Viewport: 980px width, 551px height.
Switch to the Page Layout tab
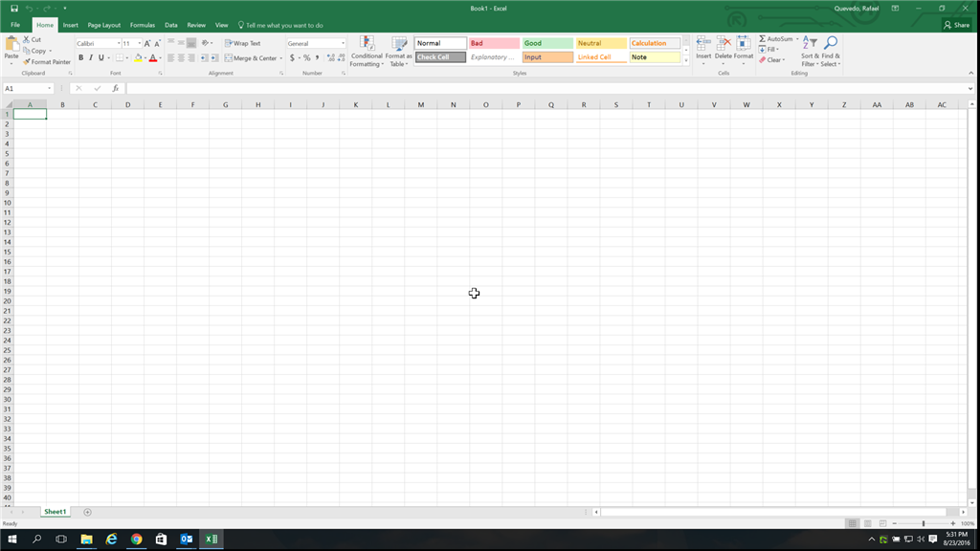click(x=103, y=25)
